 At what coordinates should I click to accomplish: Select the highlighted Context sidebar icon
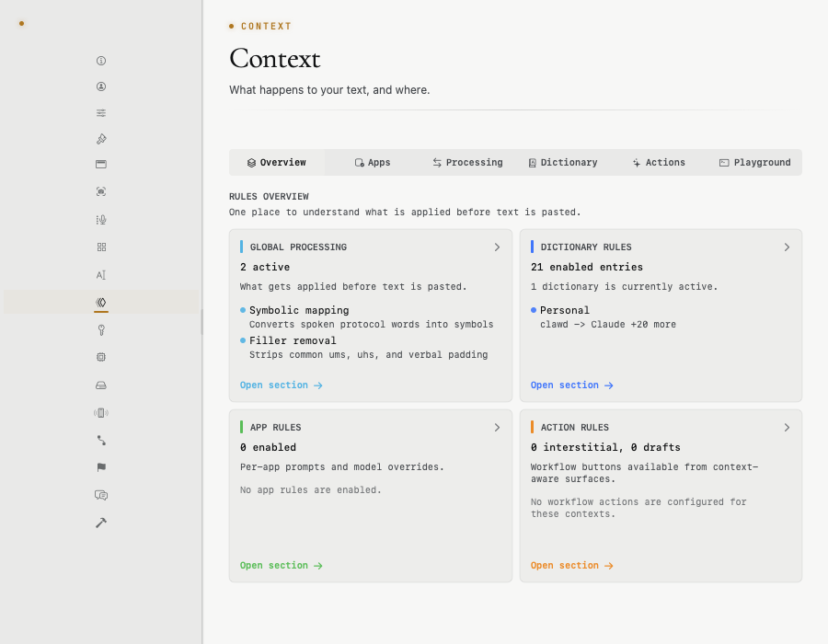(x=101, y=303)
